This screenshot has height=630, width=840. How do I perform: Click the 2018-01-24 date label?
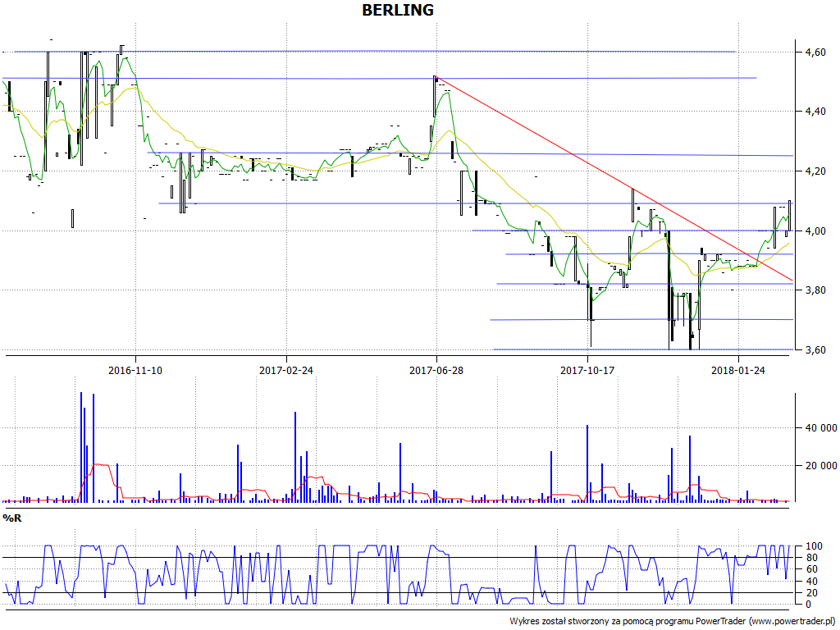pos(738,370)
